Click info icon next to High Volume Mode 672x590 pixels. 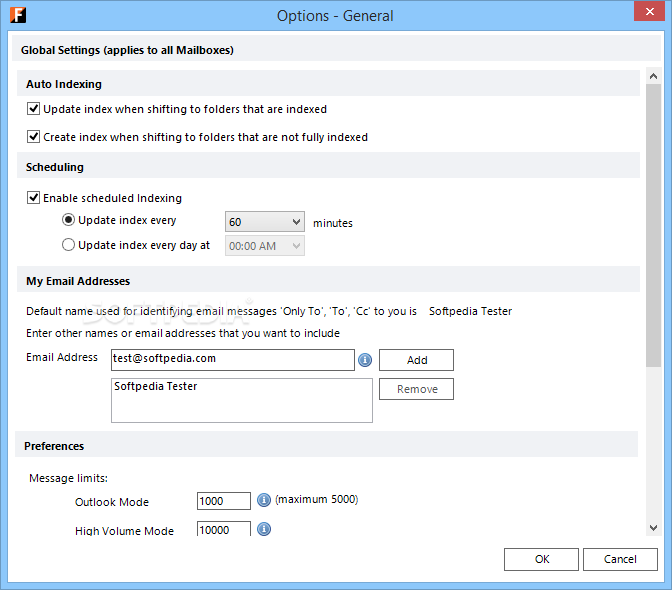(264, 529)
